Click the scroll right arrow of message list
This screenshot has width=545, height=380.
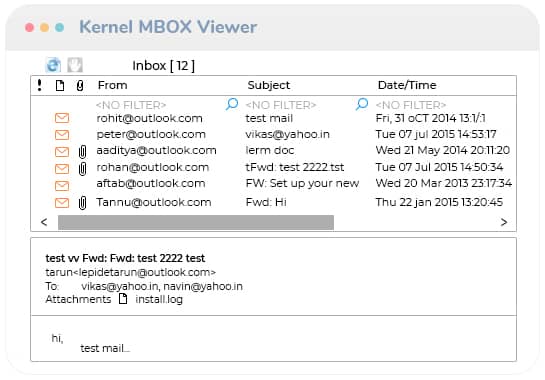point(504,222)
